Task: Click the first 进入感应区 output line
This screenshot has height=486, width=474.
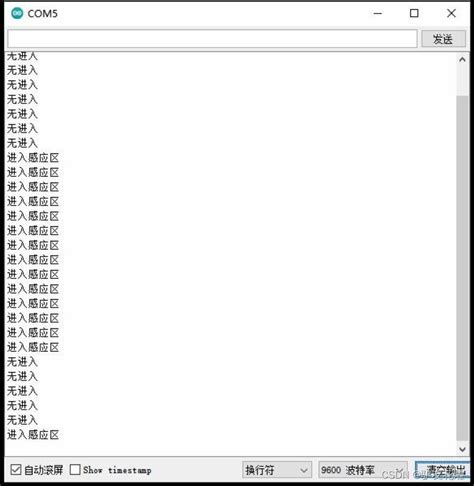Action: click(33, 157)
